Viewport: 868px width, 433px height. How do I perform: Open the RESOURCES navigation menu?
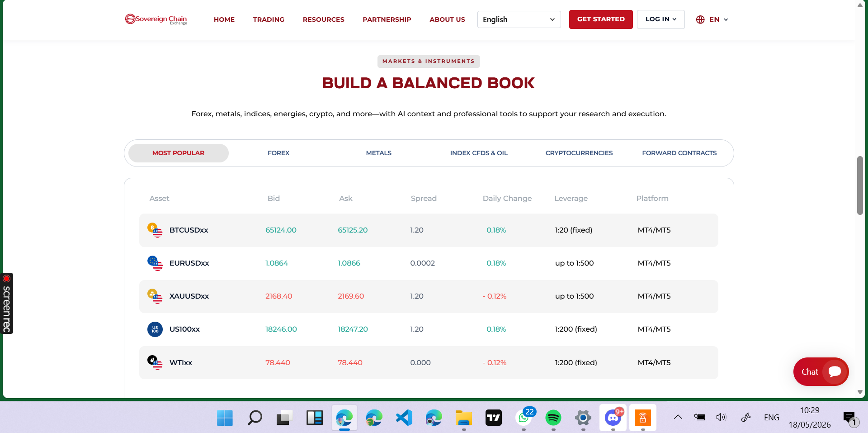coord(324,19)
